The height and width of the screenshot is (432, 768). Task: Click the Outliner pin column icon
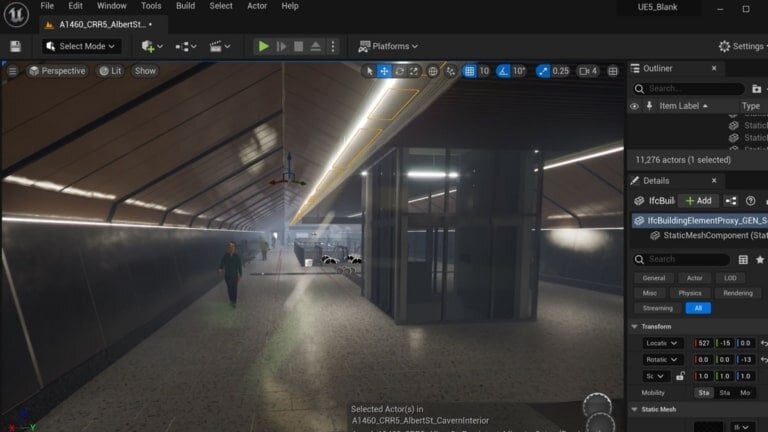click(x=649, y=106)
